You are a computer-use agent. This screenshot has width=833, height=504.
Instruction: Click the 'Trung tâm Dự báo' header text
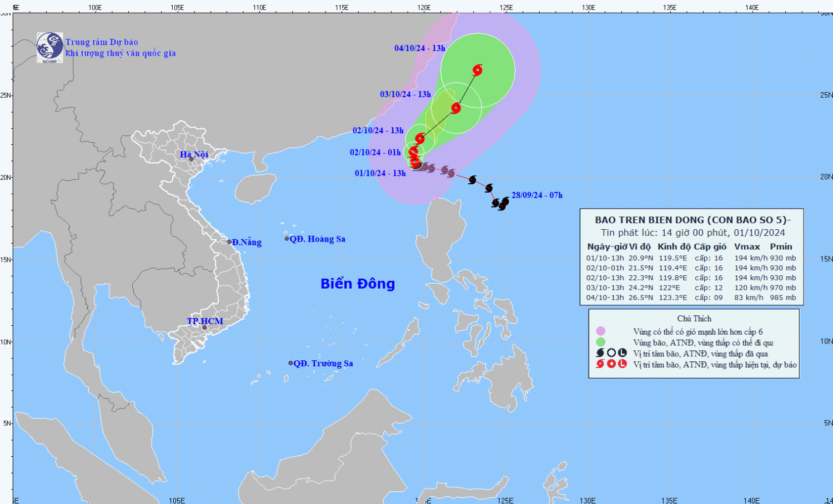[102, 42]
